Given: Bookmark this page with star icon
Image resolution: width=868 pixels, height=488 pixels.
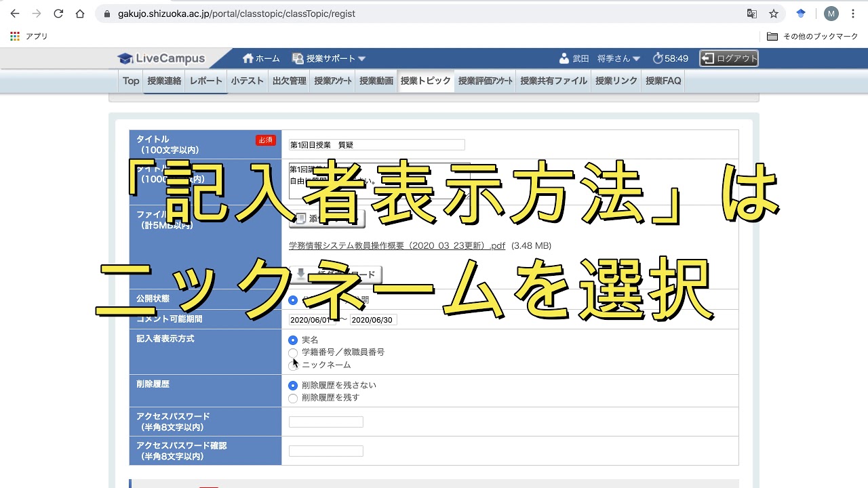Looking at the screenshot, I should [773, 14].
